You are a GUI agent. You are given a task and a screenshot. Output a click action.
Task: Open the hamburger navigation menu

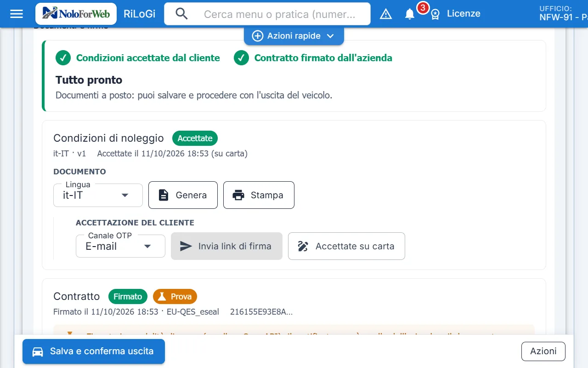click(17, 14)
